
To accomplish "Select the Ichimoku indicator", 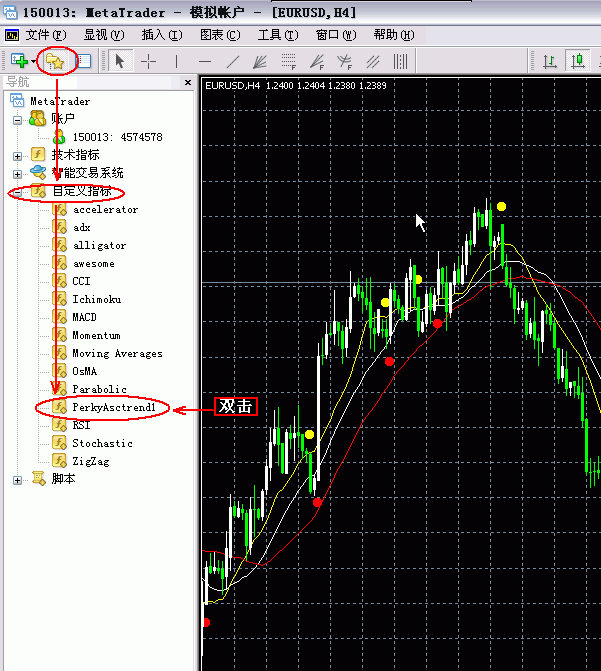I will (x=96, y=299).
